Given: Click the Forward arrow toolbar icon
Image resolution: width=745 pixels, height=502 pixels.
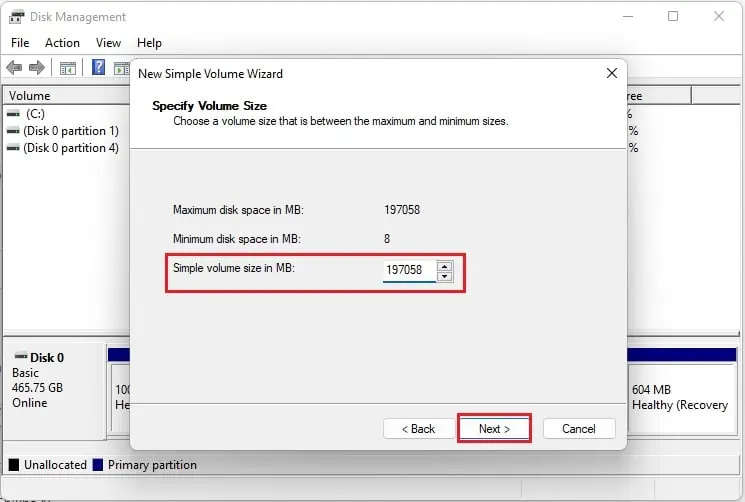Looking at the screenshot, I should [x=37, y=67].
